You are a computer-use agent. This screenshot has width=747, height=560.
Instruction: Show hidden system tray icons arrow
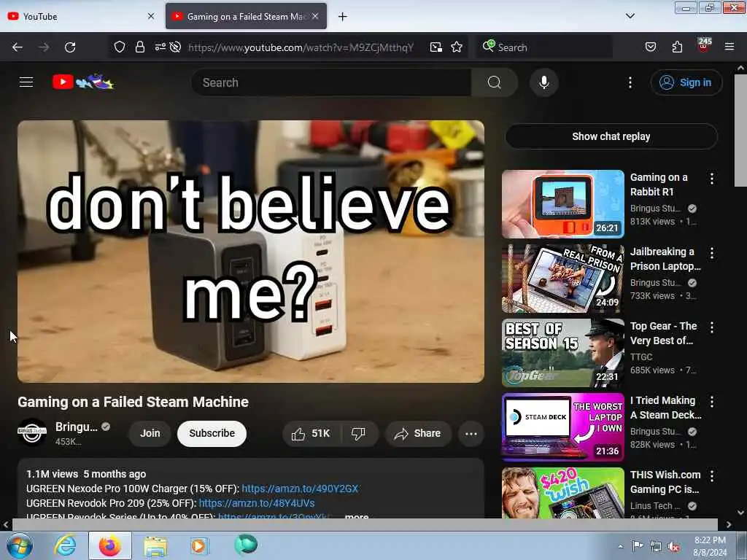[x=620, y=546]
